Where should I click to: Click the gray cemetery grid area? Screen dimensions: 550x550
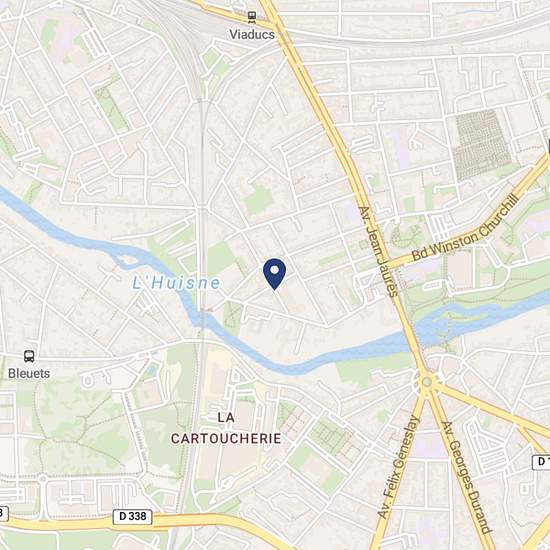coord(482,144)
